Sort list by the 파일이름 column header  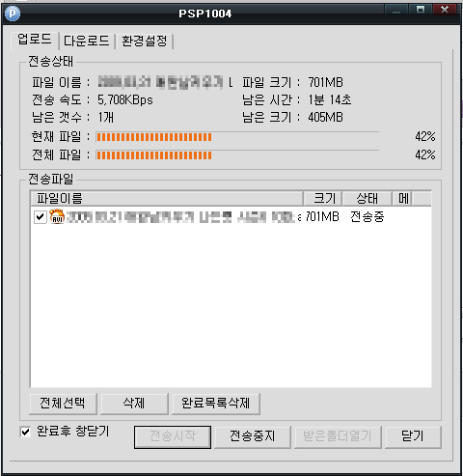tap(167, 198)
